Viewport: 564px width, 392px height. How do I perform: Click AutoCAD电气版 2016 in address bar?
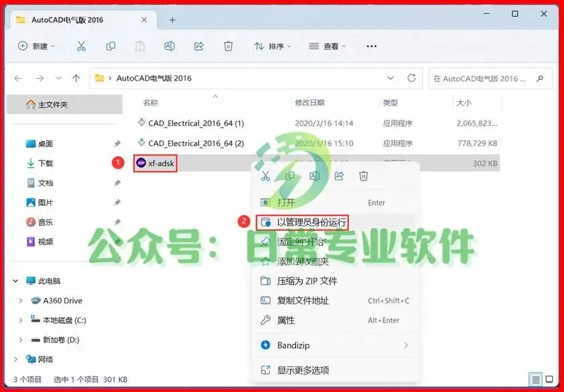click(154, 78)
